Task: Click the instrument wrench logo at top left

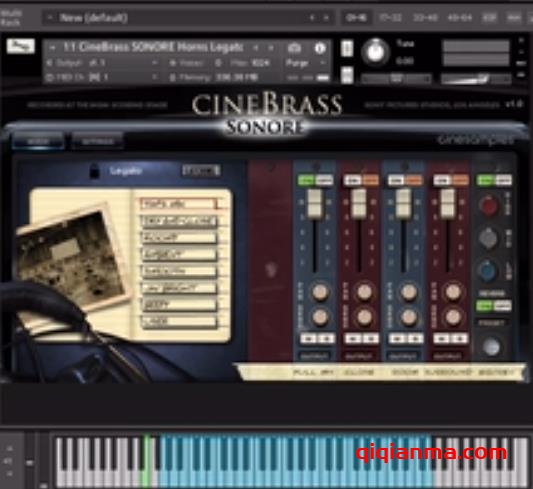Action: click(x=21, y=46)
